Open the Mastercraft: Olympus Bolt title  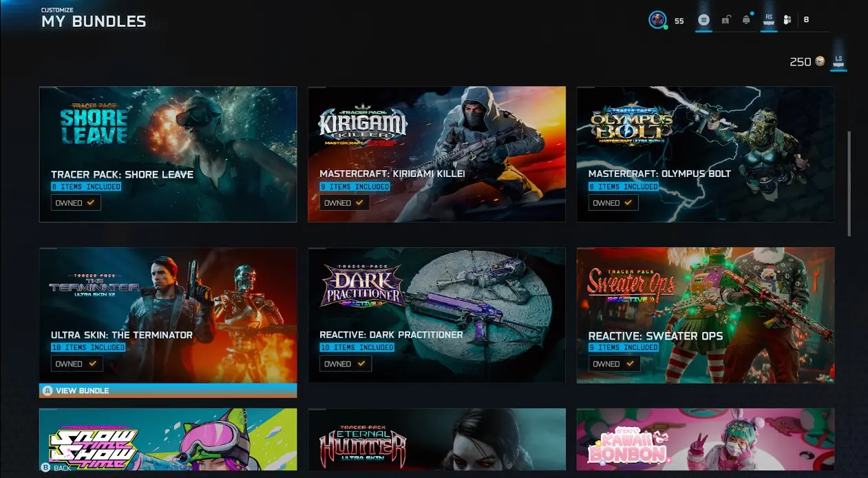(x=659, y=174)
